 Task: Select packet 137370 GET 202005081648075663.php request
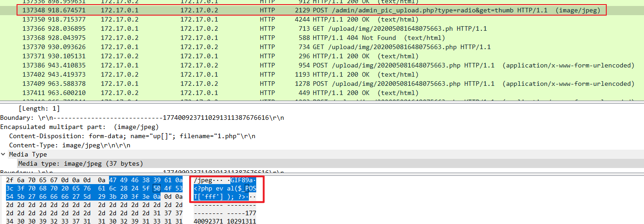tap(322, 47)
